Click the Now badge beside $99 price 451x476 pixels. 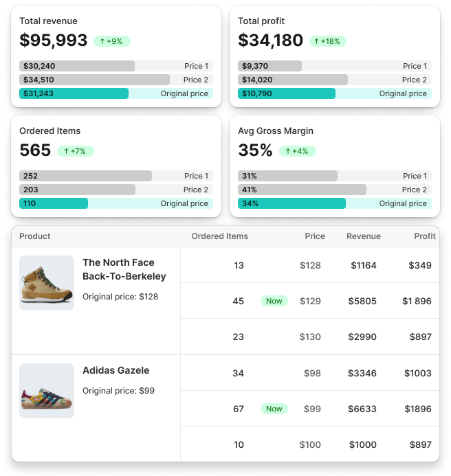pos(274,409)
